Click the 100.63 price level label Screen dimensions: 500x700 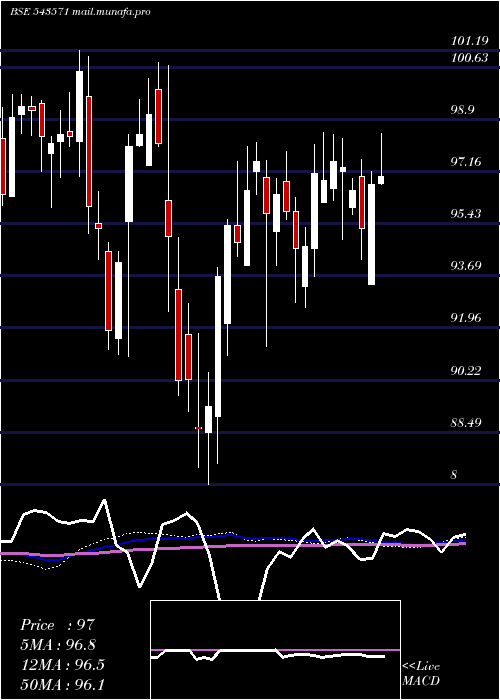tap(470, 58)
